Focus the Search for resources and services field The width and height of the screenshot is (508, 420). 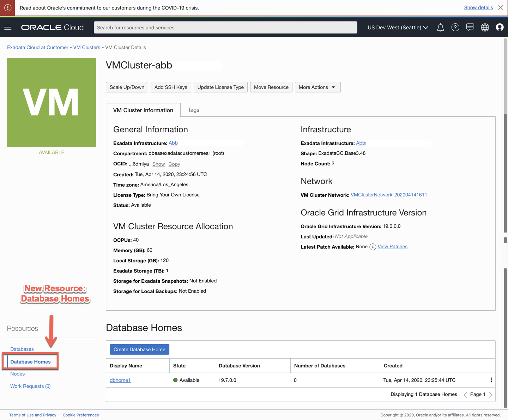[225, 28]
